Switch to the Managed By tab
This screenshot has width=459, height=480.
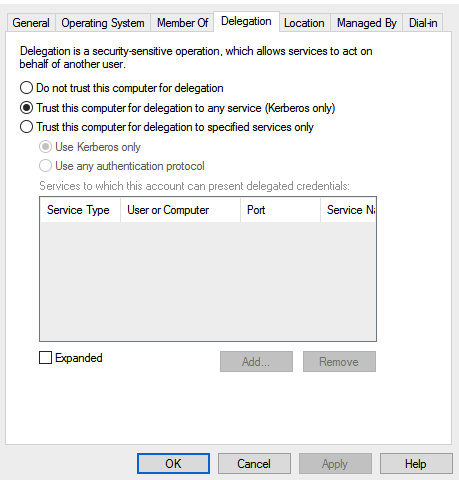coord(367,23)
